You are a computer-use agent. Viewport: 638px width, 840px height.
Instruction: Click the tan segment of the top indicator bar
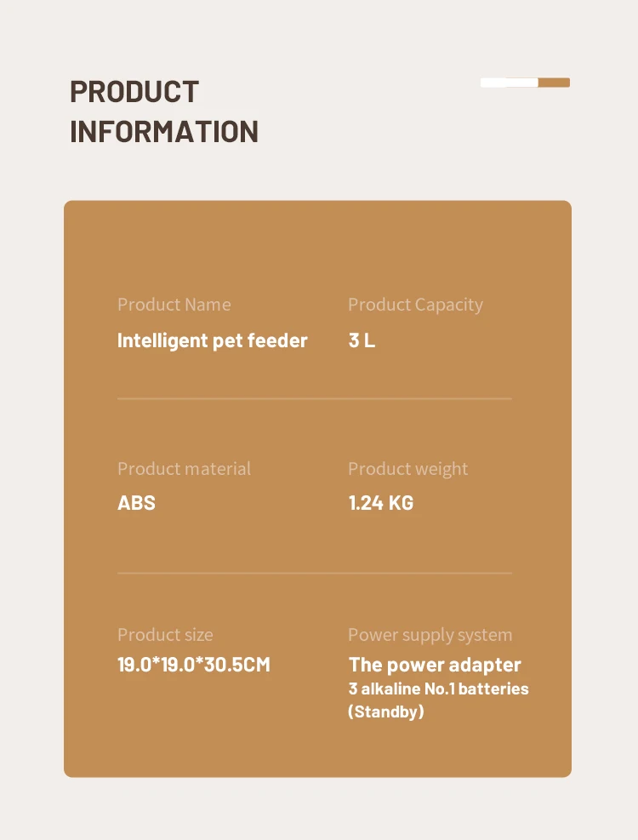tap(554, 83)
